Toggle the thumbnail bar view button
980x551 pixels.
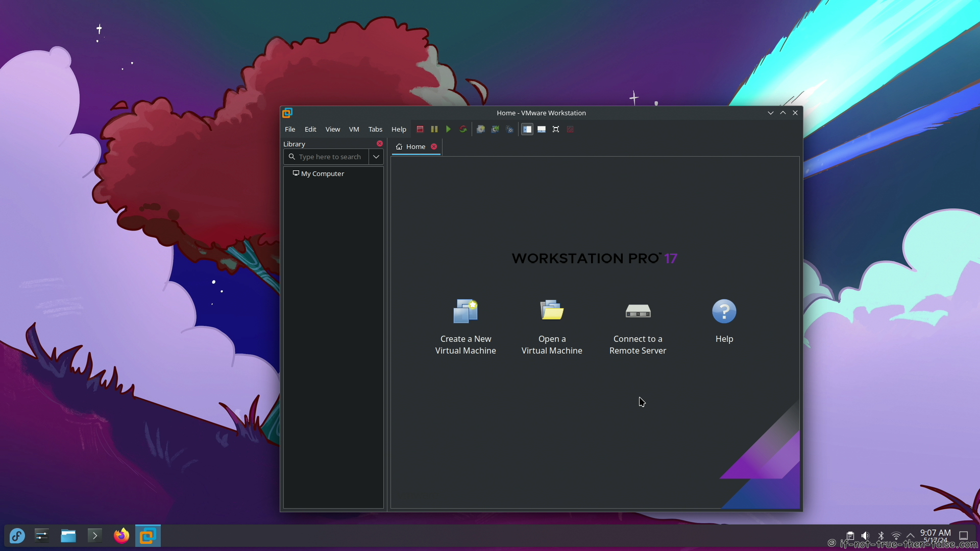point(542,129)
